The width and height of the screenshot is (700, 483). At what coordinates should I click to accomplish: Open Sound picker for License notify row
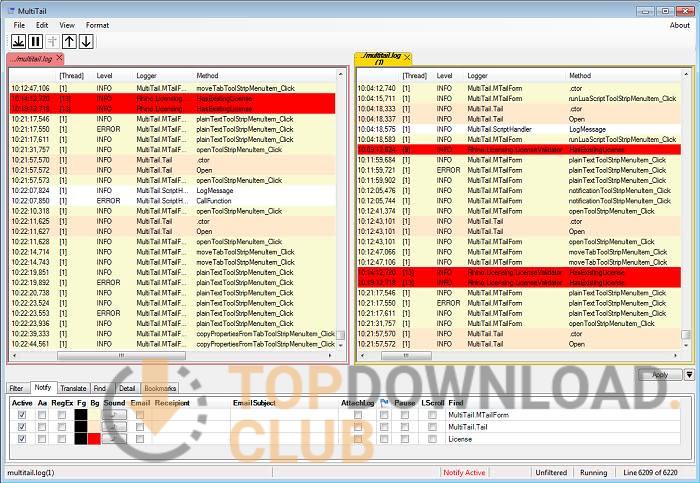tap(114, 439)
